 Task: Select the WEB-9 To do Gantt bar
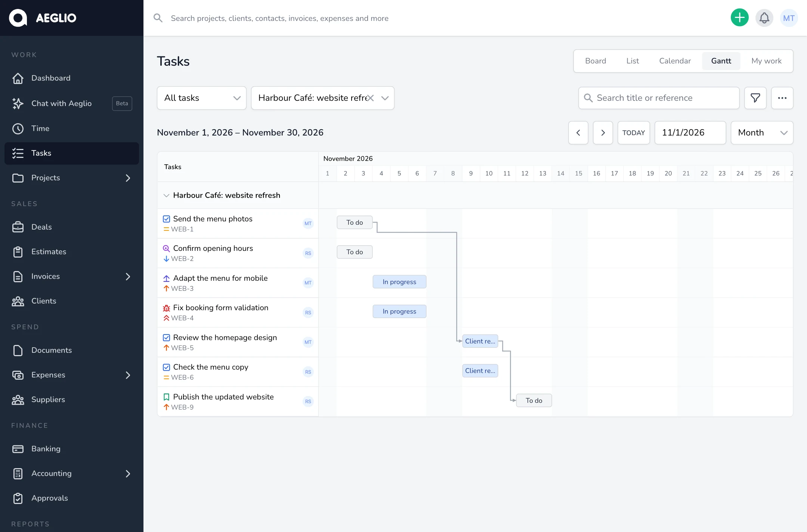click(x=534, y=401)
